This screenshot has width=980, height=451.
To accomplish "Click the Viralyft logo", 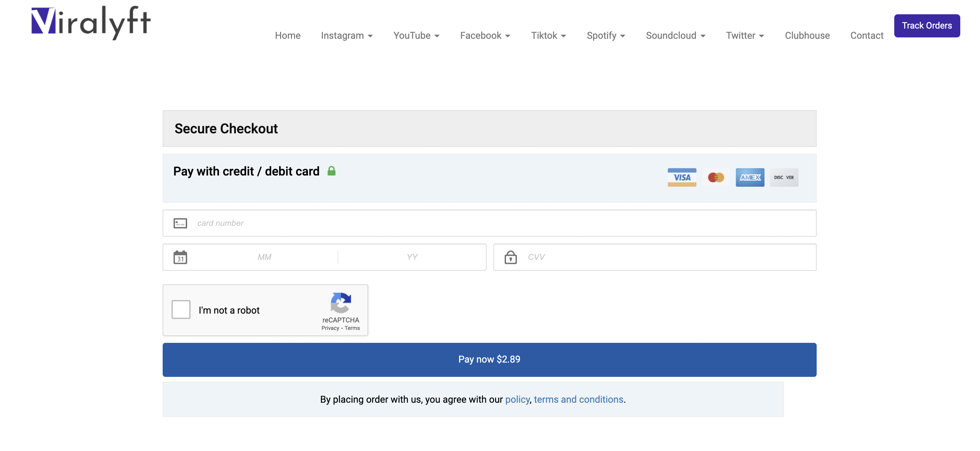I will point(91,22).
